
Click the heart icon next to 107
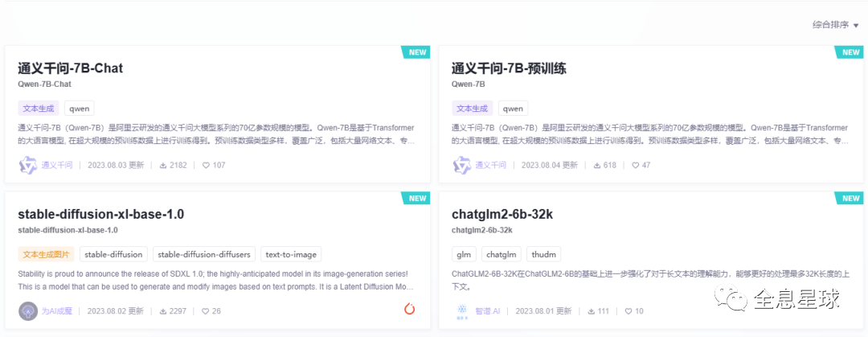(x=206, y=165)
